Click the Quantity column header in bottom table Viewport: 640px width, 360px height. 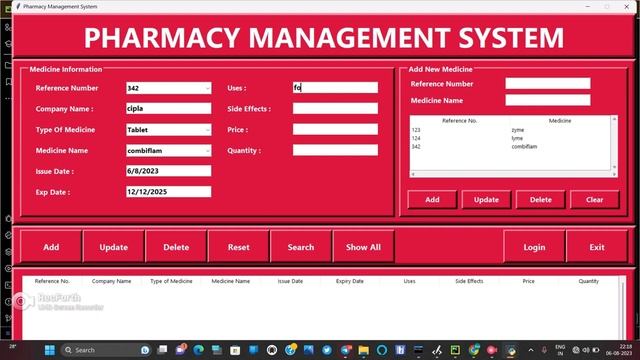[x=589, y=281]
